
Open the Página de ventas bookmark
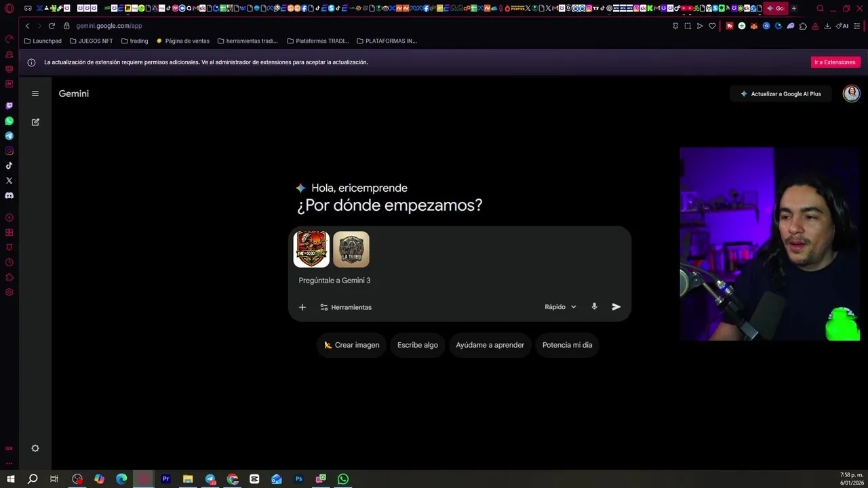183,41
